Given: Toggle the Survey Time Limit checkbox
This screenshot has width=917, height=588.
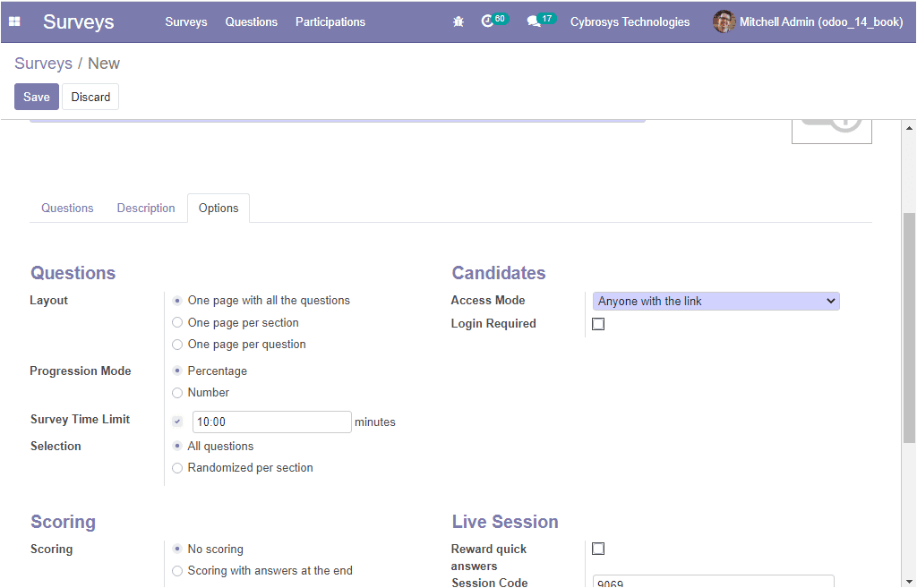Looking at the screenshot, I should [x=177, y=422].
